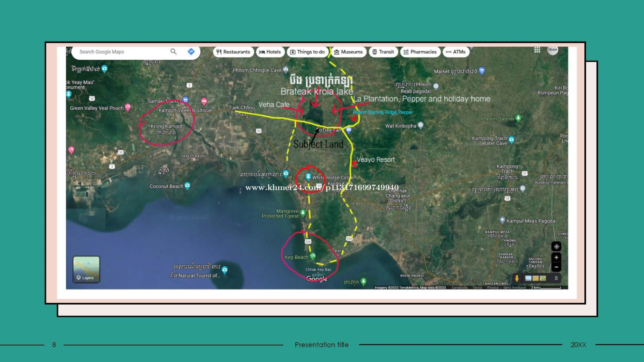Click the Tuek Chhou place label

coord(242,108)
